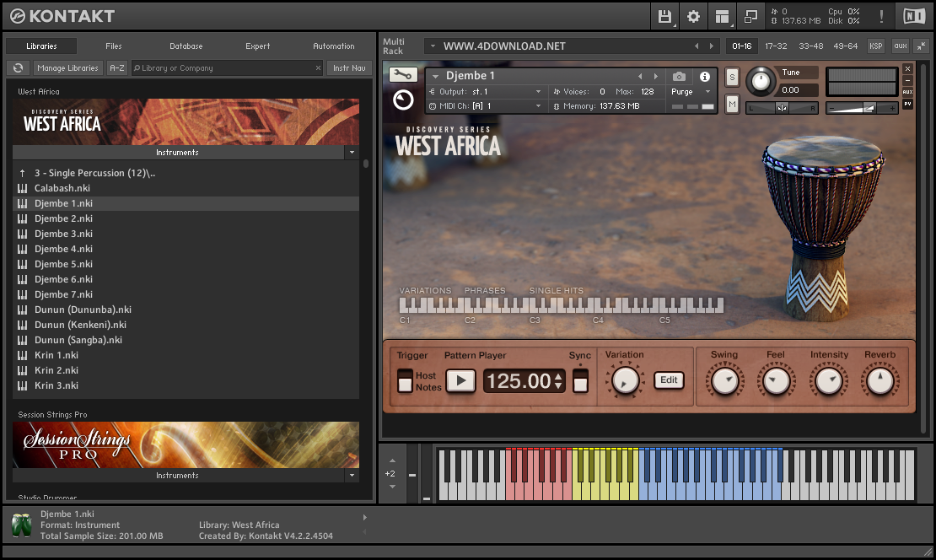Screen dimensions: 936x560
Task: Toggle A-Z library sorting
Action: pyautogui.click(x=117, y=68)
